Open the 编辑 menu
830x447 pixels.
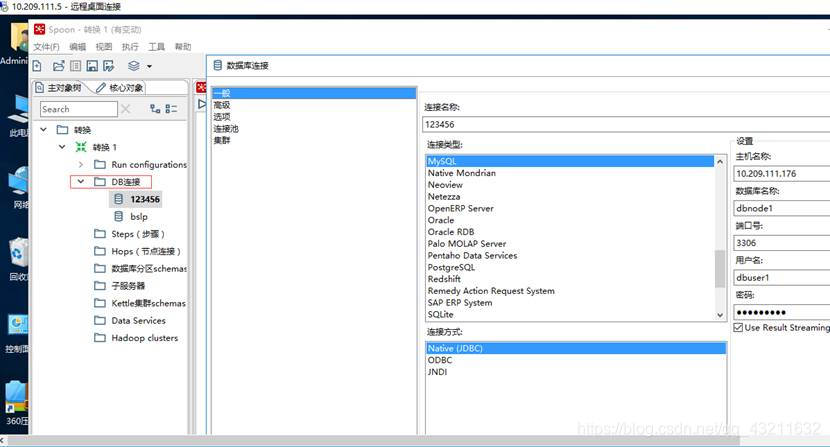coord(77,47)
